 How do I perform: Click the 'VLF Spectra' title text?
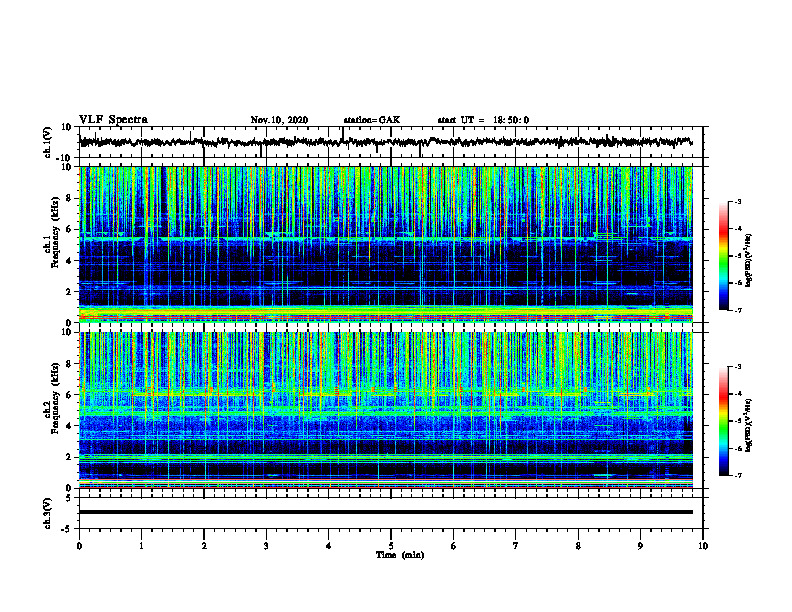coord(113,120)
